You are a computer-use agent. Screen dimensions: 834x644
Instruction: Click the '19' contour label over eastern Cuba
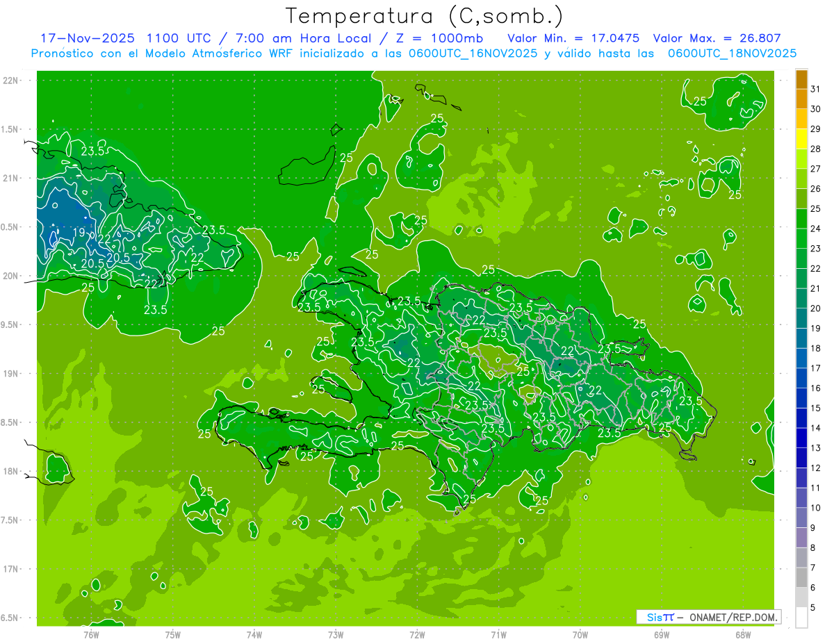79,233
